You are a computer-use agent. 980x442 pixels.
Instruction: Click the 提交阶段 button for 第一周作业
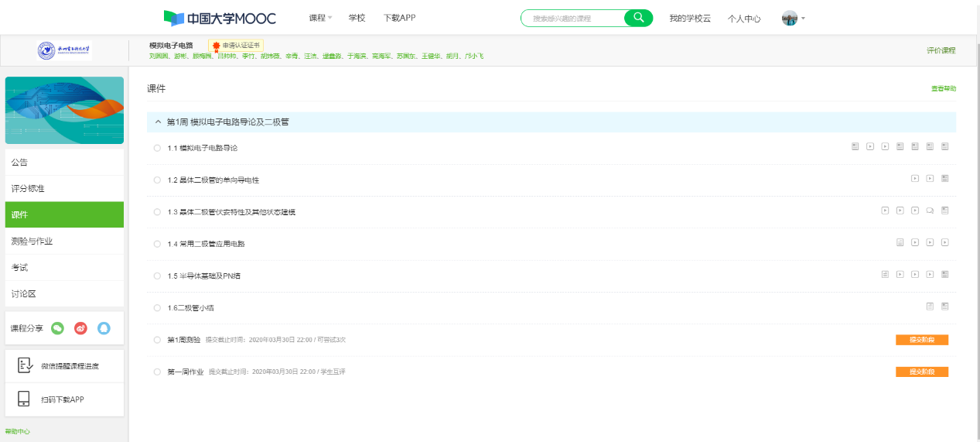click(x=922, y=372)
